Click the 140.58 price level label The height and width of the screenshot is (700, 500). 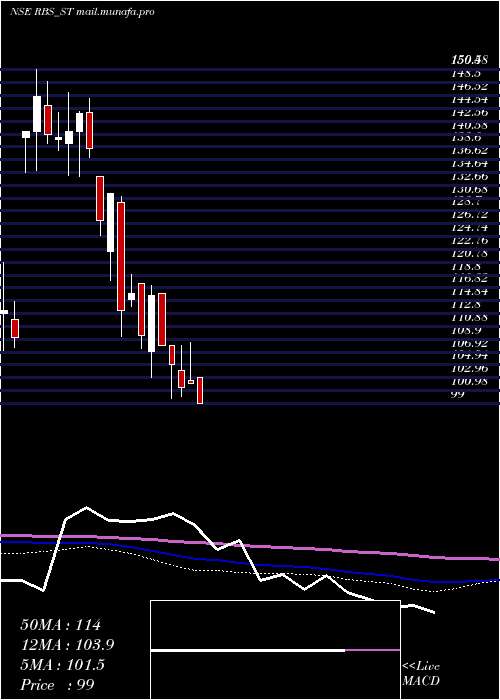471,125
